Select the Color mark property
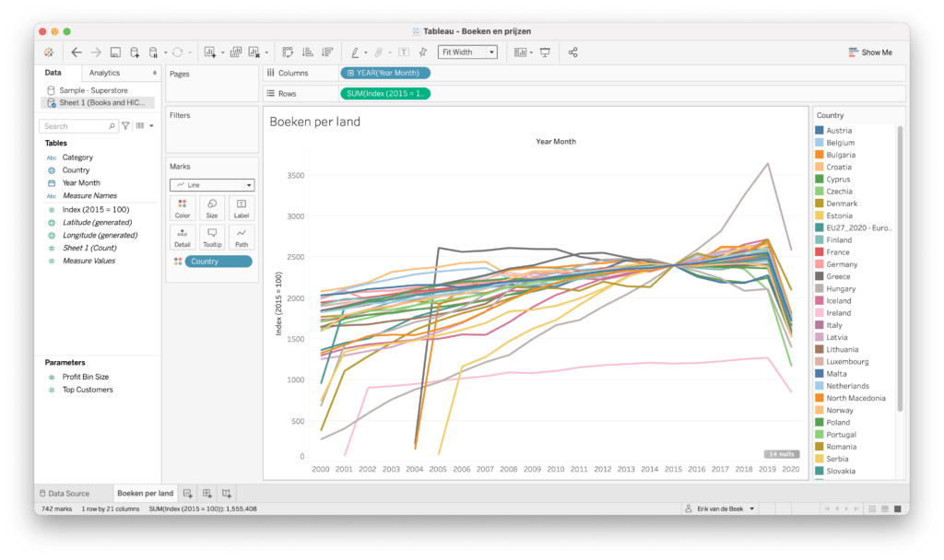 point(182,208)
